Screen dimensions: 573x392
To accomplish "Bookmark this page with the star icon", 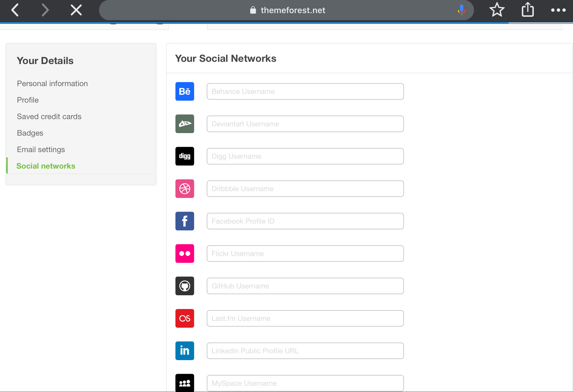I will [x=497, y=10].
